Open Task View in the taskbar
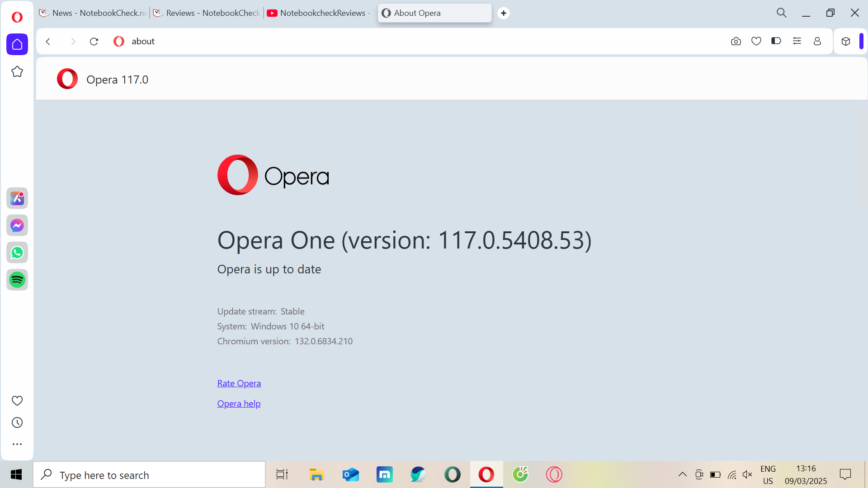Viewport: 868px width, 488px height. [282, 474]
